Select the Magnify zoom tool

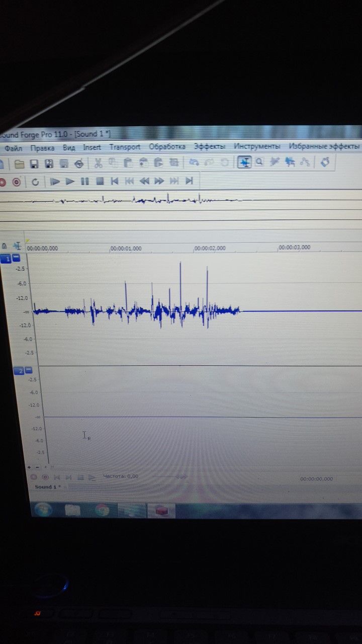(259, 162)
